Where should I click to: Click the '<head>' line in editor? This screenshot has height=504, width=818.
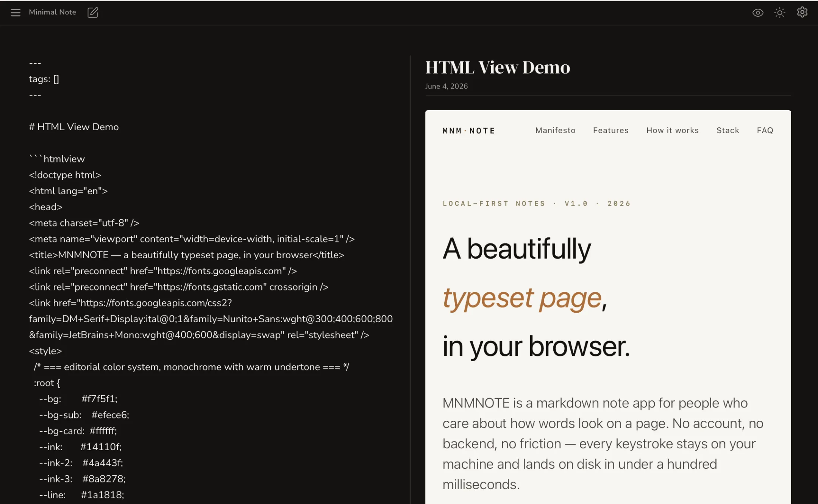[45, 207]
